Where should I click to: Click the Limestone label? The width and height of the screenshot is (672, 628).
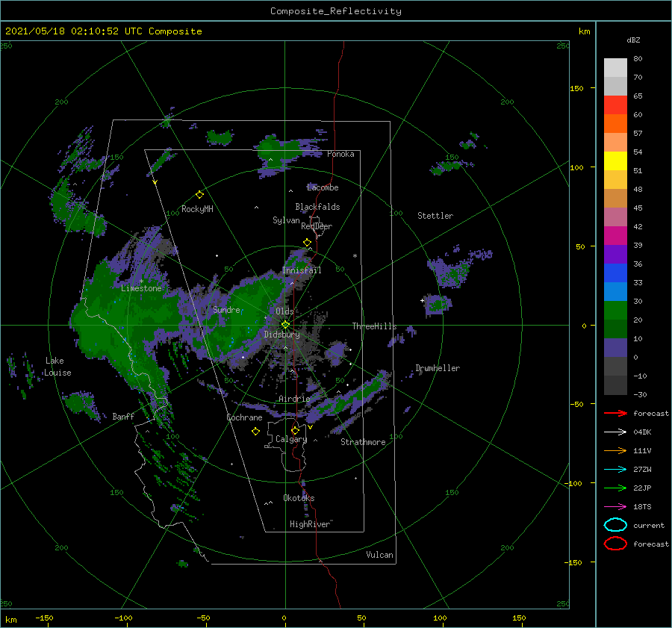tap(141, 288)
